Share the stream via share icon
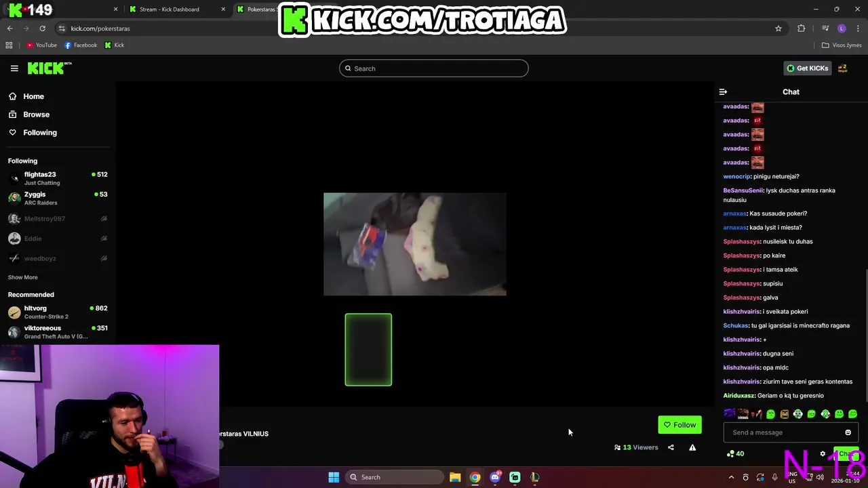Viewport: 868px width, 488px height. point(671,447)
